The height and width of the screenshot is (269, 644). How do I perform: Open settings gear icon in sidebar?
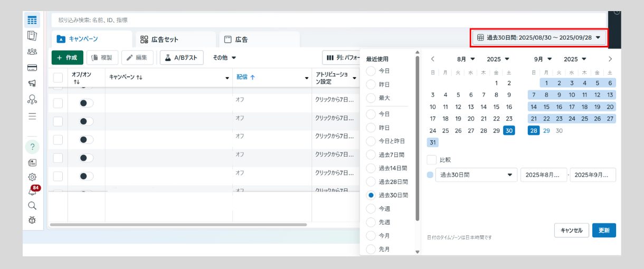click(x=32, y=177)
